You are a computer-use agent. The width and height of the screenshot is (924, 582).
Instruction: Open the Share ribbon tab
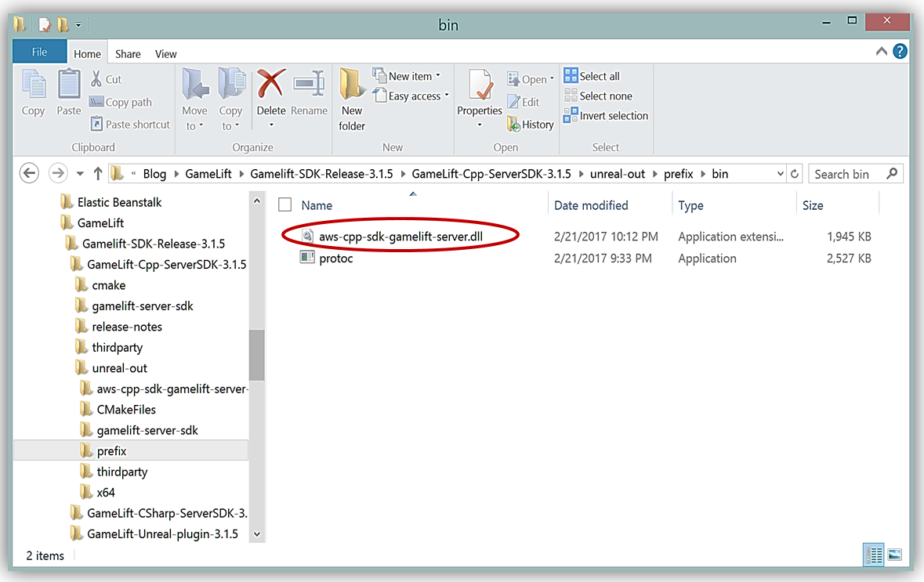click(x=128, y=54)
